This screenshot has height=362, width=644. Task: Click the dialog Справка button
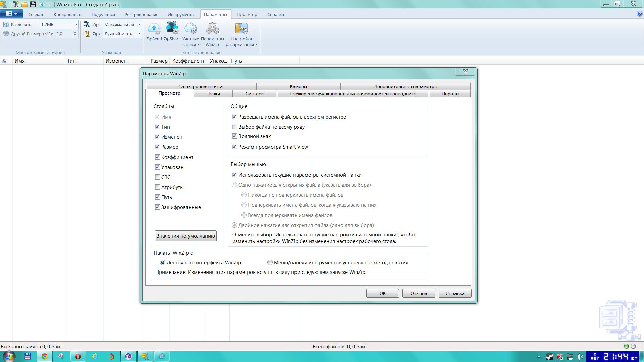(455, 293)
